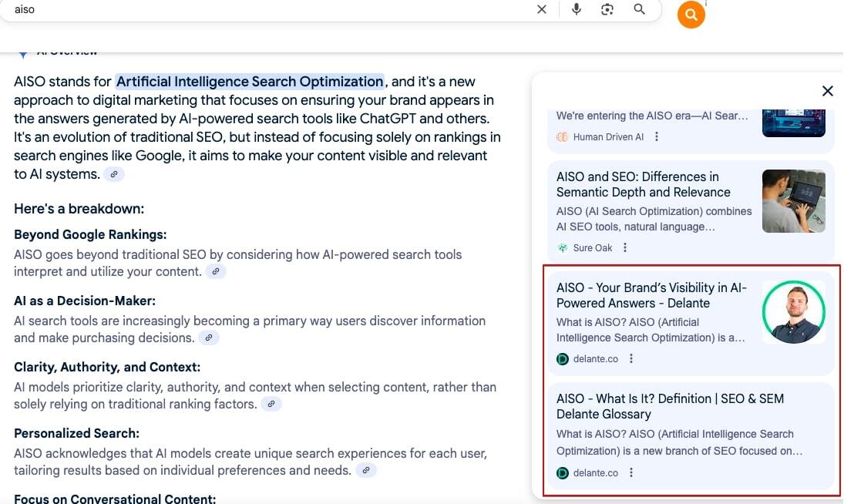Open the three-dot menu next to Human Driven AI

657,136
